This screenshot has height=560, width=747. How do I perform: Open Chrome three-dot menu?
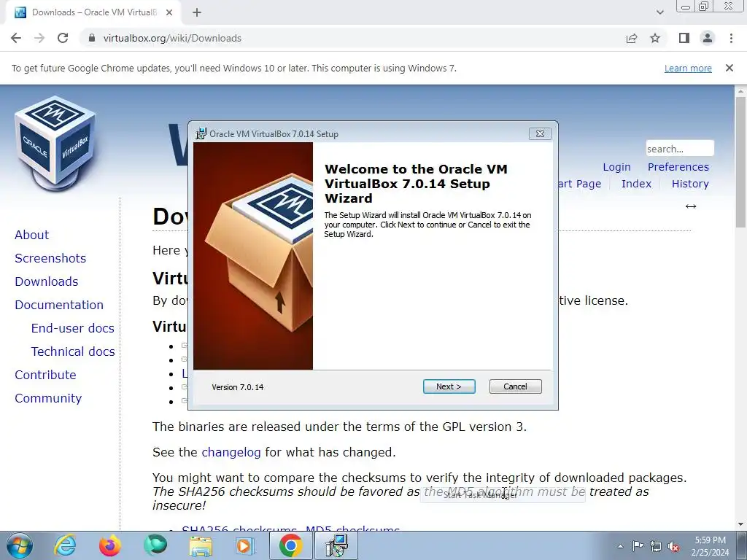[731, 38]
